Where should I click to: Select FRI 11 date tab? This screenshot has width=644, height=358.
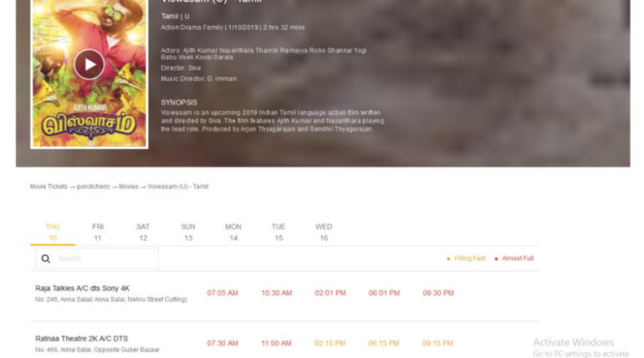pos(98,233)
